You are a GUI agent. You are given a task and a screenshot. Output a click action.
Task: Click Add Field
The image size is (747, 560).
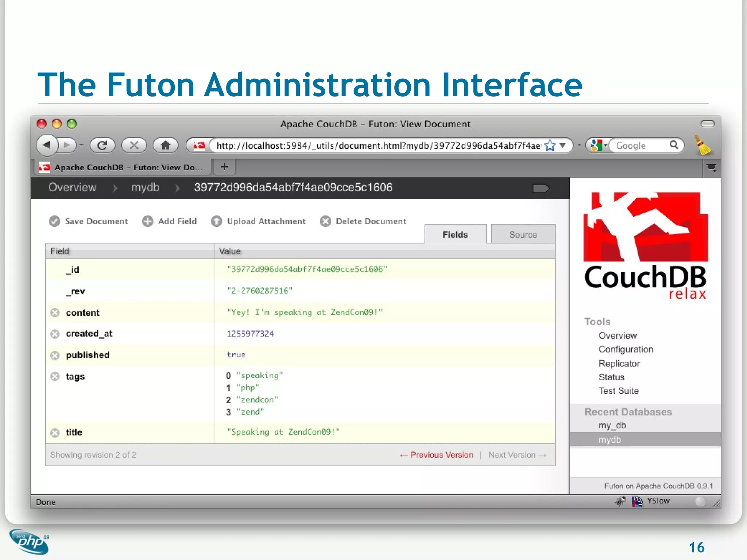(169, 221)
